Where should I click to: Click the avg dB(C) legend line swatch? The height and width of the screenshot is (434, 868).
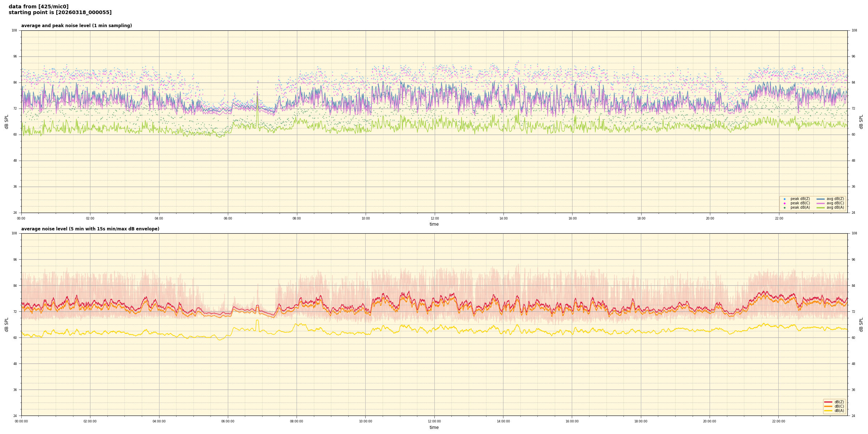point(821,203)
